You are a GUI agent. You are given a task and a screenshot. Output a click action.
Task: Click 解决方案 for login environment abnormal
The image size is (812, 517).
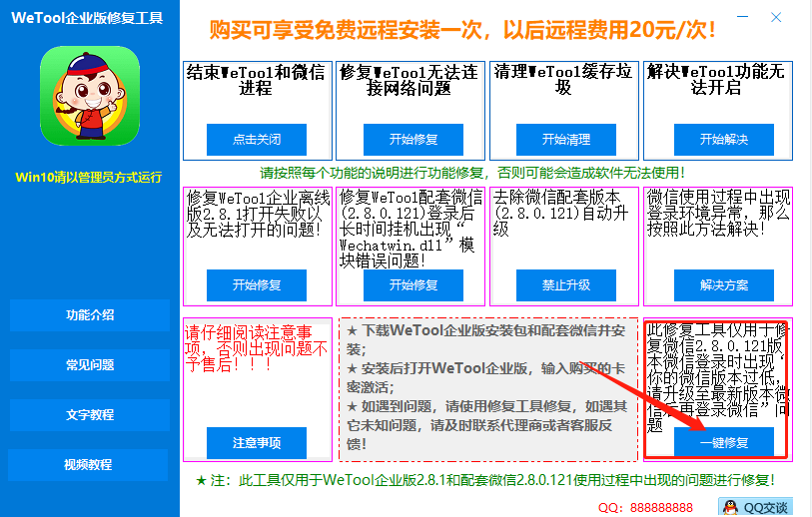coord(724,285)
